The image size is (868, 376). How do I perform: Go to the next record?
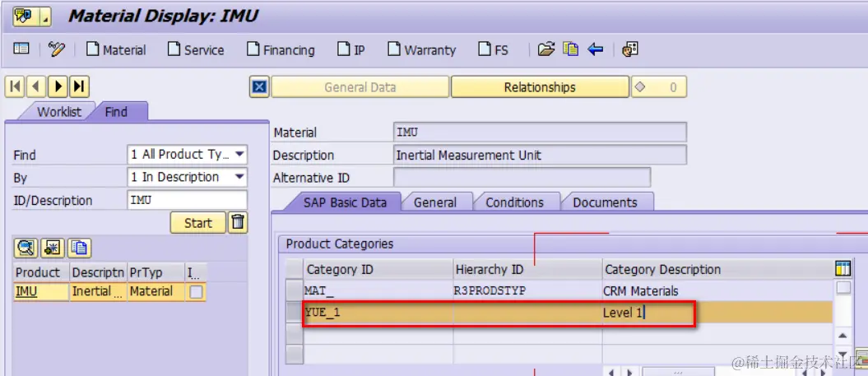(58, 86)
